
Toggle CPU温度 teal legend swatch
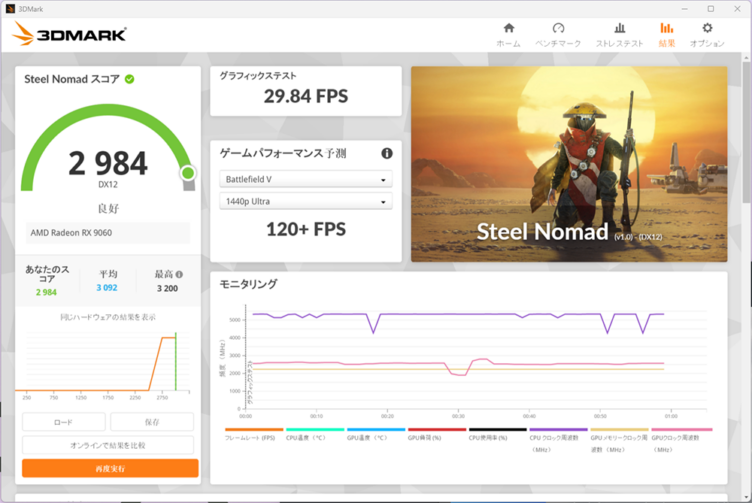(x=315, y=430)
